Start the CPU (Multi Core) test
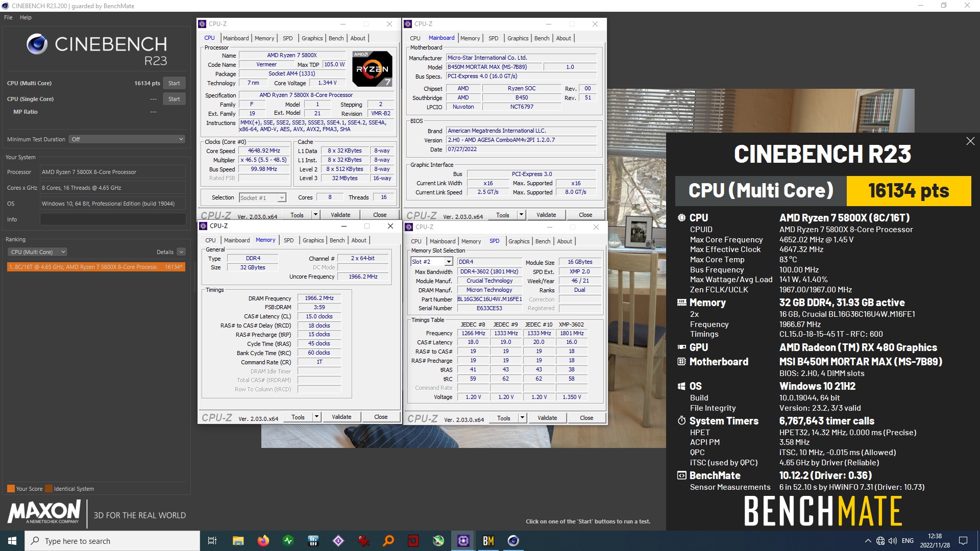The height and width of the screenshot is (551, 980). coord(174,83)
